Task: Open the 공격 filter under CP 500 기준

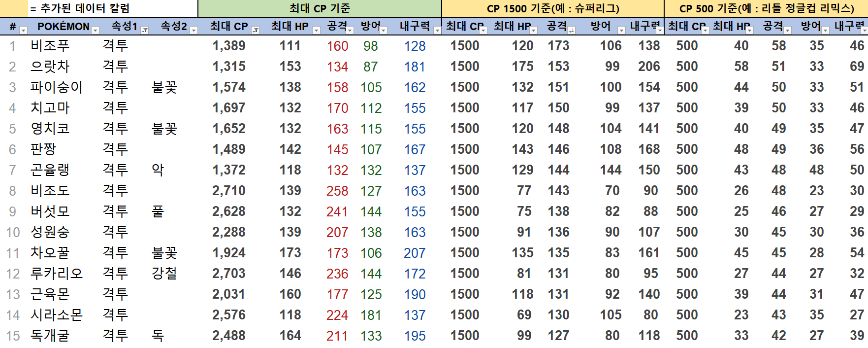Action: pos(787,31)
